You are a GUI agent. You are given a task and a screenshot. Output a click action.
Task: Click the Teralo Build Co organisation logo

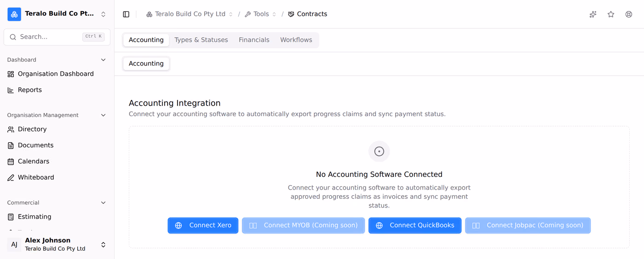tap(14, 14)
